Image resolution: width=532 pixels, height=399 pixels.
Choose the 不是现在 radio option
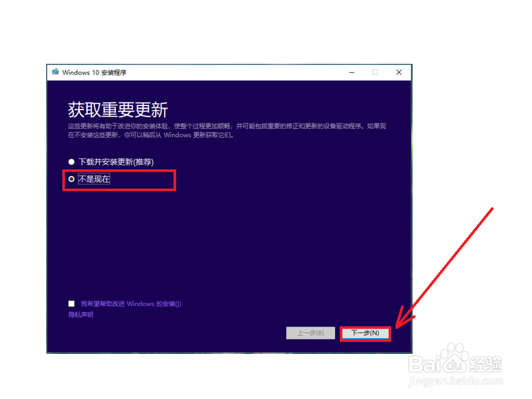point(71,179)
